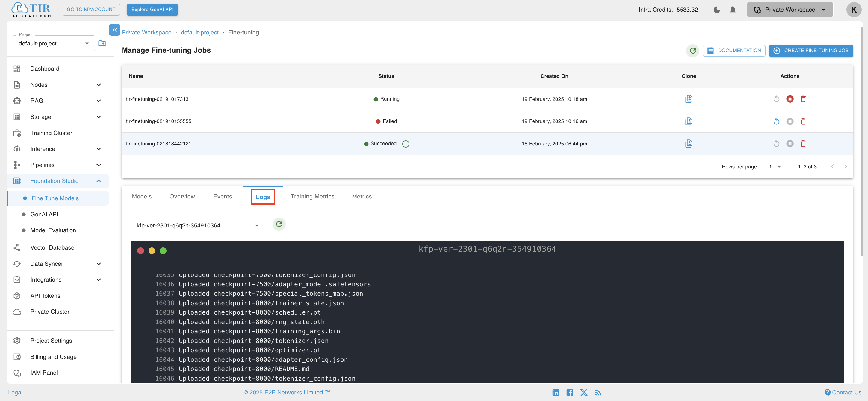The image size is (868, 401).
Task: Open E2E Facebook page icon
Action: pyautogui.click(x=569, y=392)
